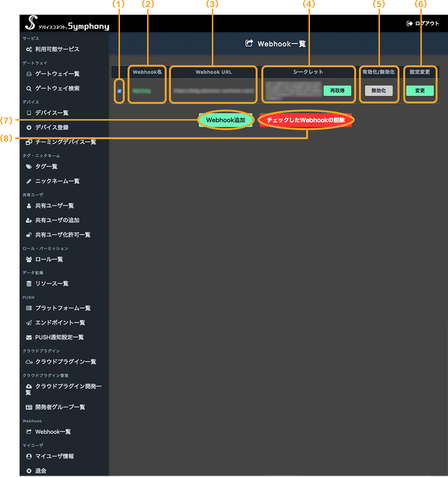Image resolution: width=448 pixels, height=477 pixels.
Task: Click the ゲートウェイ一覧 drive icon
Action: [x=29, y=74]
